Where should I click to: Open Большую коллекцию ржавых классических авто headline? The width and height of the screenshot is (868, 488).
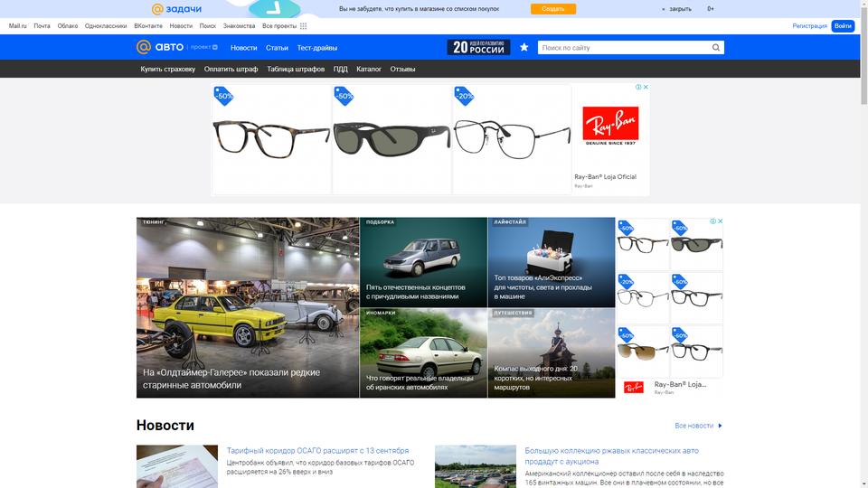[612, 455]
